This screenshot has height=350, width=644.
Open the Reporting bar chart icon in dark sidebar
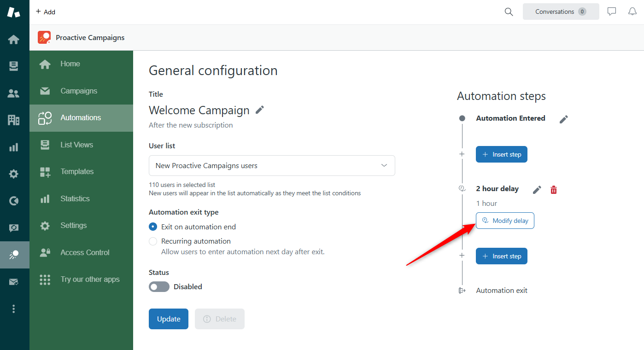14,147
